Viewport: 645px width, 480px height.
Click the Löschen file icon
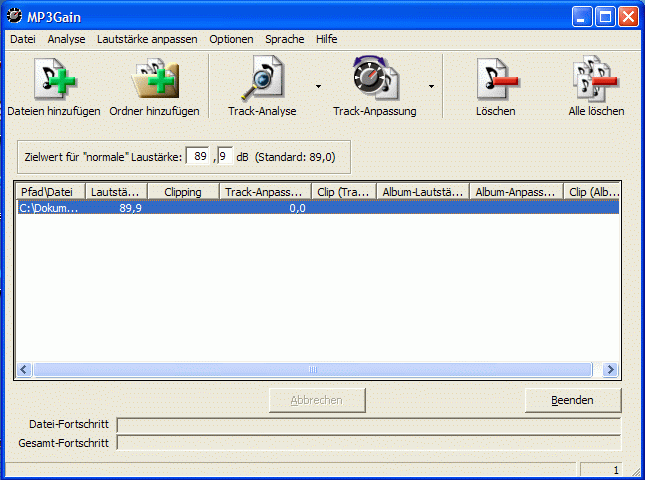[496, 79]
